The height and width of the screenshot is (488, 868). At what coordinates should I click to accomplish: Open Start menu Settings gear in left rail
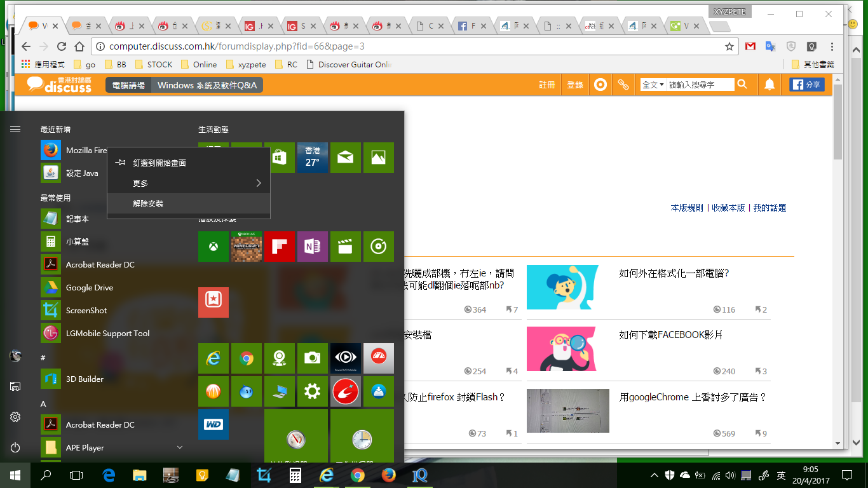[15, 417]
